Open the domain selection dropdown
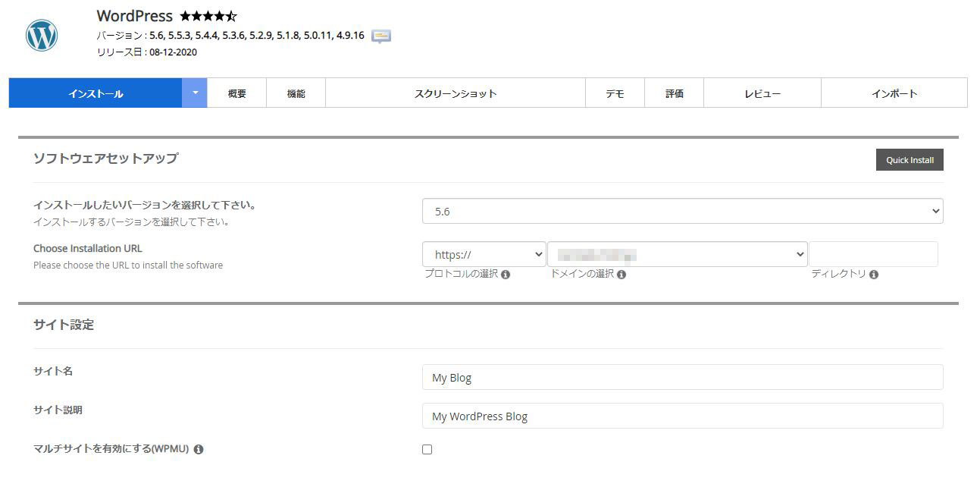This screenshot has height=487, width=980. tap(678, 255)
